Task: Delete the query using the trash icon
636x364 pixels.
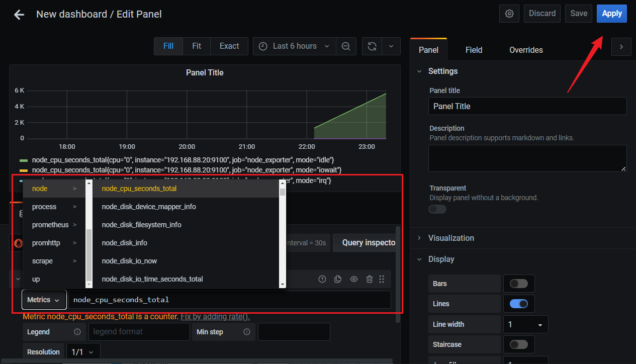Action: pyautogui.click(x=370, y=279)
